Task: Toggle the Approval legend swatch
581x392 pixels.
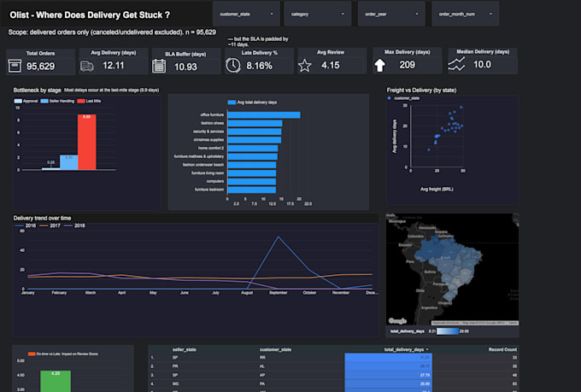Action: [18, 101]
